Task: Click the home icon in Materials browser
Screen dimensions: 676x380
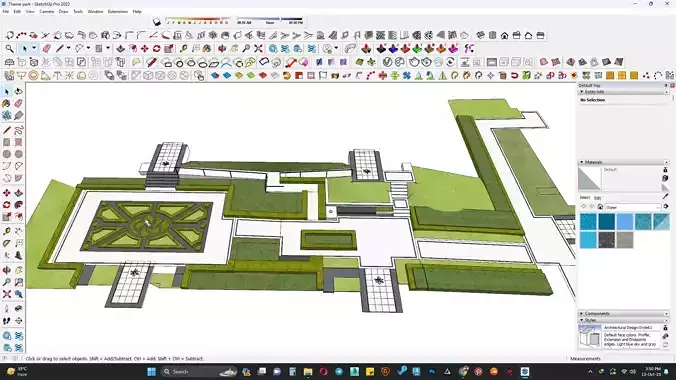Action: pyautogui.click(x=600, y=207)
